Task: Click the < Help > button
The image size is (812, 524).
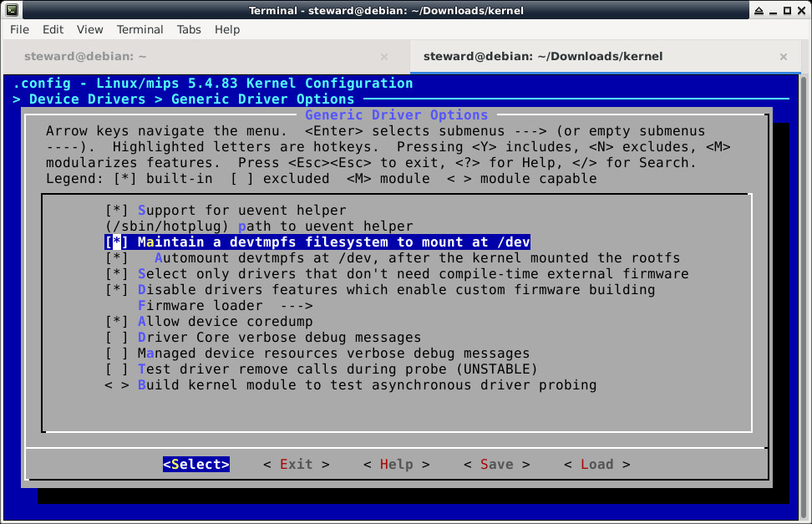Action: (x=397, y=465)
